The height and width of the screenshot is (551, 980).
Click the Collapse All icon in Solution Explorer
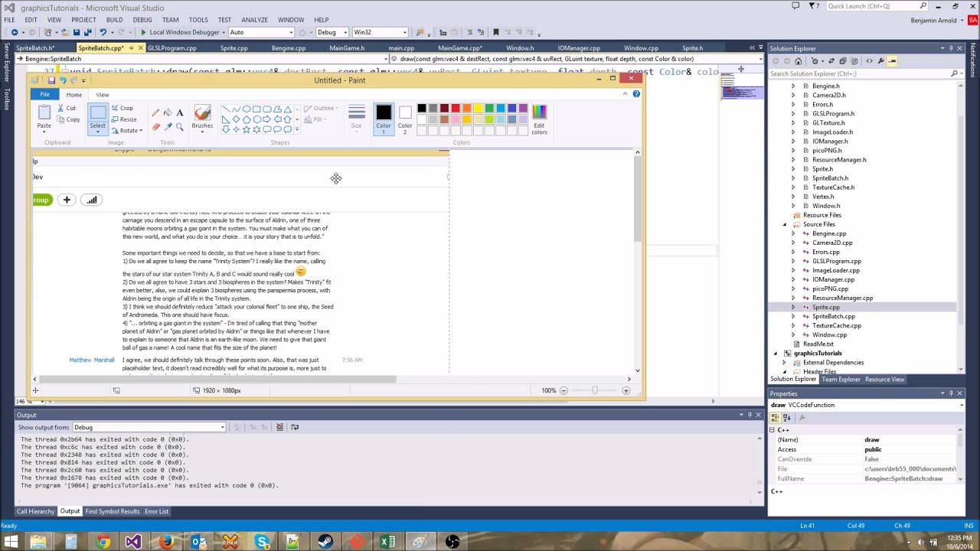[843, 61]
